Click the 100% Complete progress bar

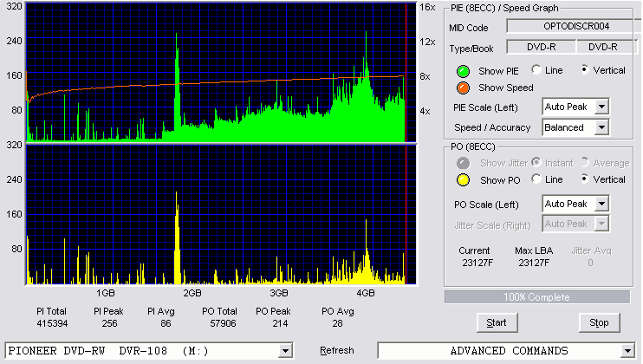[536, 297]
